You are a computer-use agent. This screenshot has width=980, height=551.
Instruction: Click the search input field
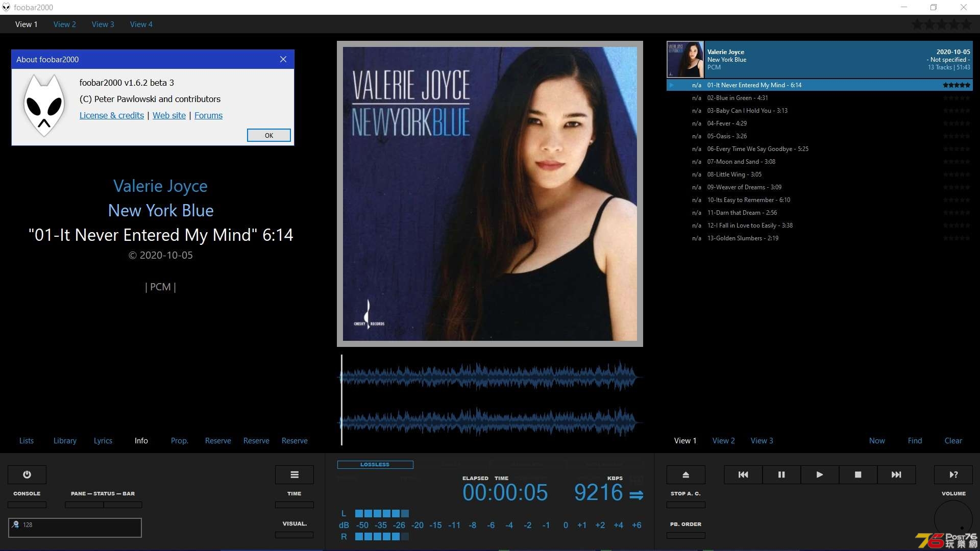75,528
